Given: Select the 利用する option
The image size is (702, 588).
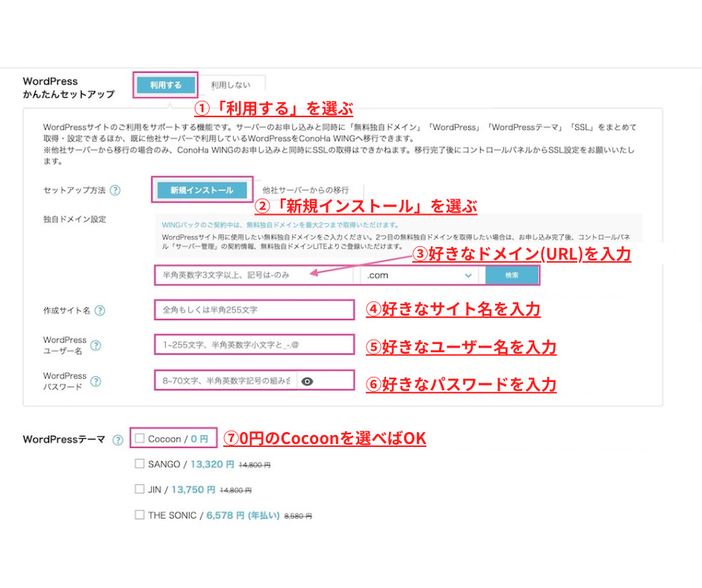Looking at the screenshot, I should pyautogui.click(x=166, y=85).
